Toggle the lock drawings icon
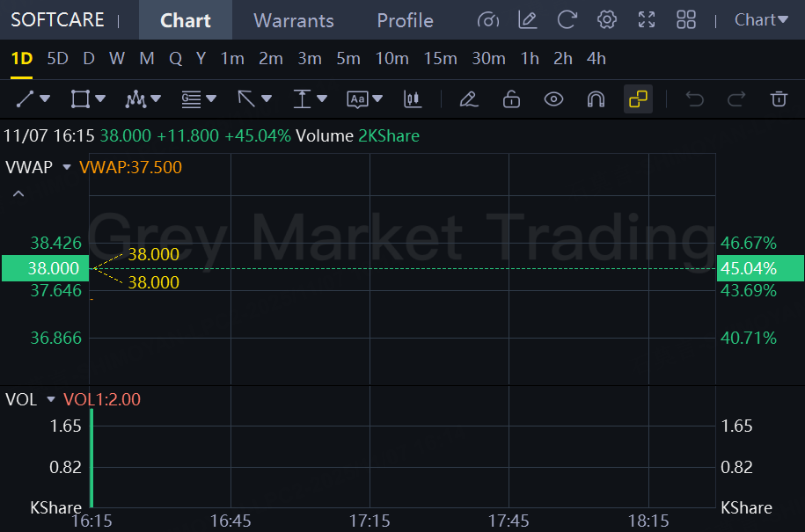Screen dimensions: 805x532 [x=511, y=99]
